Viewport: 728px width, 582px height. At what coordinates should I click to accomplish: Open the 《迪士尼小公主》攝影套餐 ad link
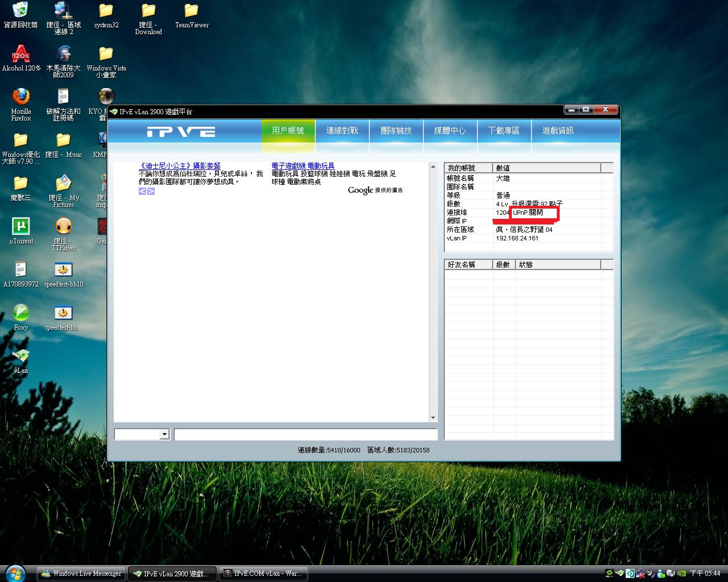(180, 166)
